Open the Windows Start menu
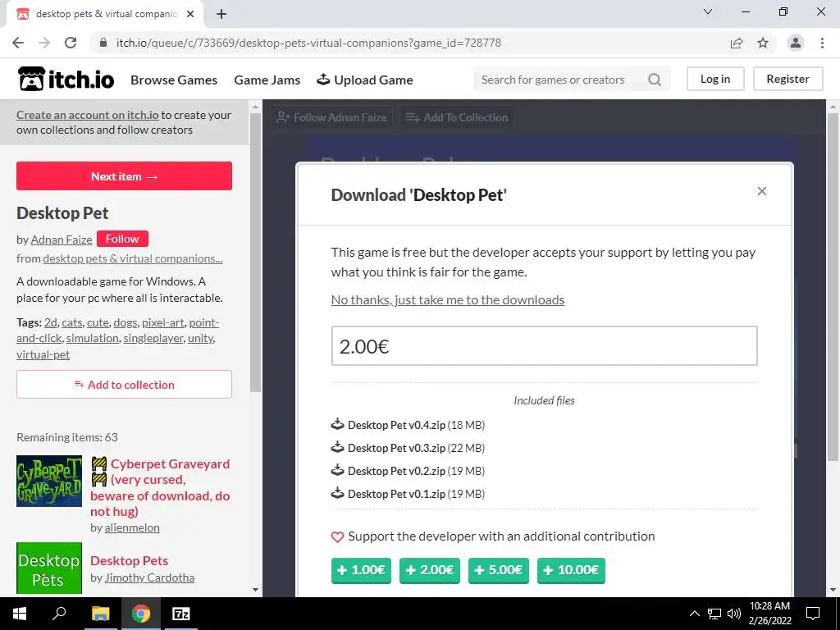 tap(20, 614)
